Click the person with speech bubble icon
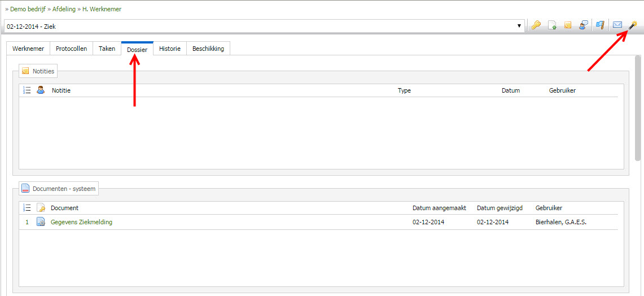The height and width of the screenshot is (296, 644). (x=584, y=25)
